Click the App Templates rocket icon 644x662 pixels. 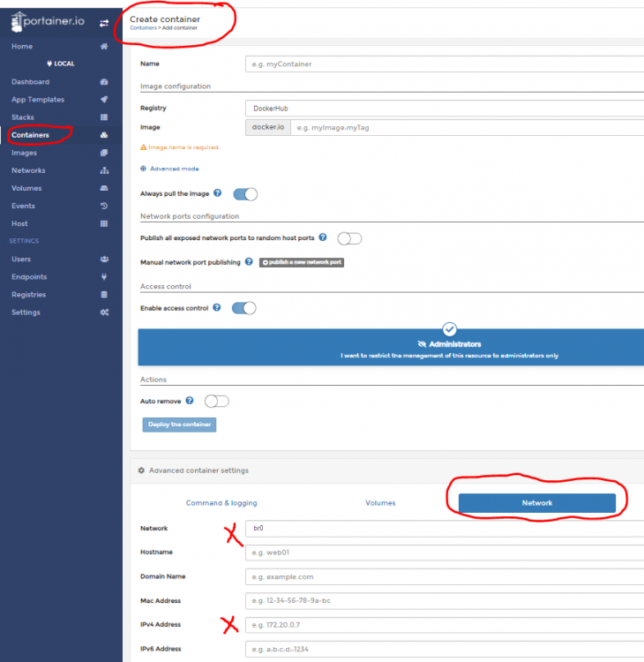pos(104,100)
